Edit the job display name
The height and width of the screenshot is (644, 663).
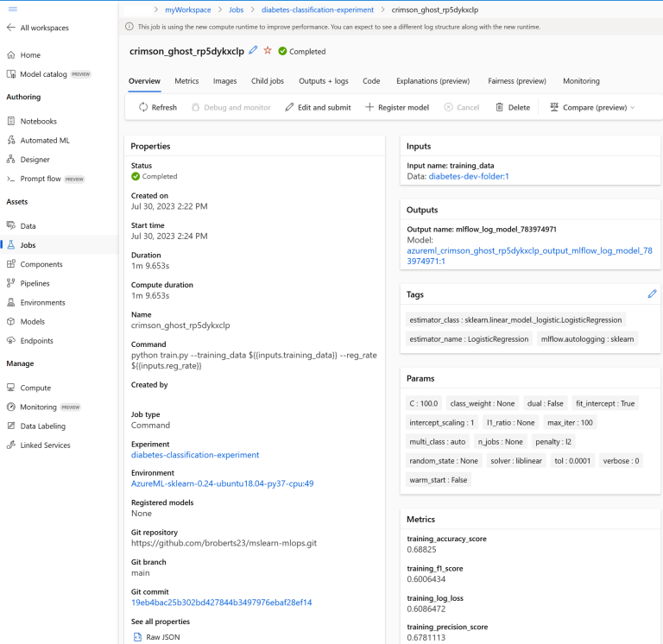pos(253,50)
